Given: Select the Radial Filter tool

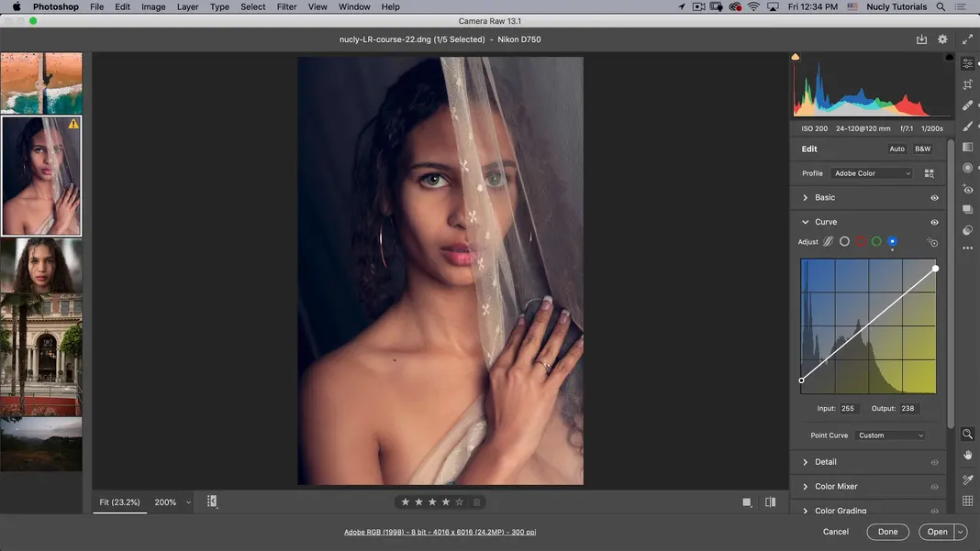Looking at the screenshot, I should pos(967,168).
